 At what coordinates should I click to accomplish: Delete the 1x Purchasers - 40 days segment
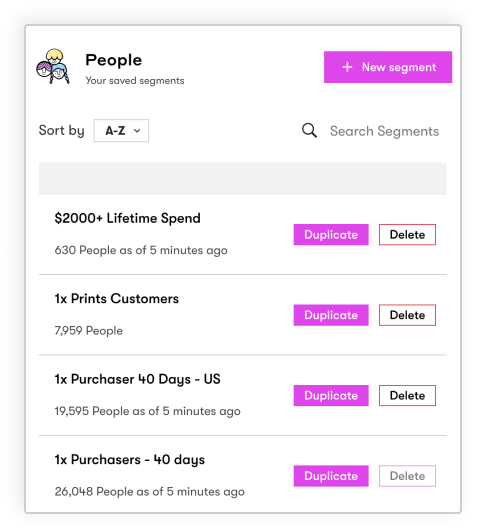407,476
